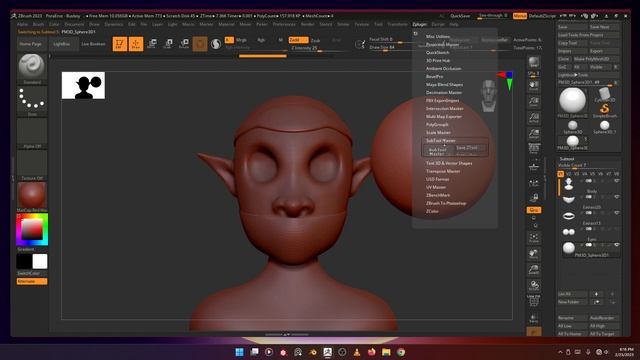Open File Explorer from the taskbar

coord(386,352)
